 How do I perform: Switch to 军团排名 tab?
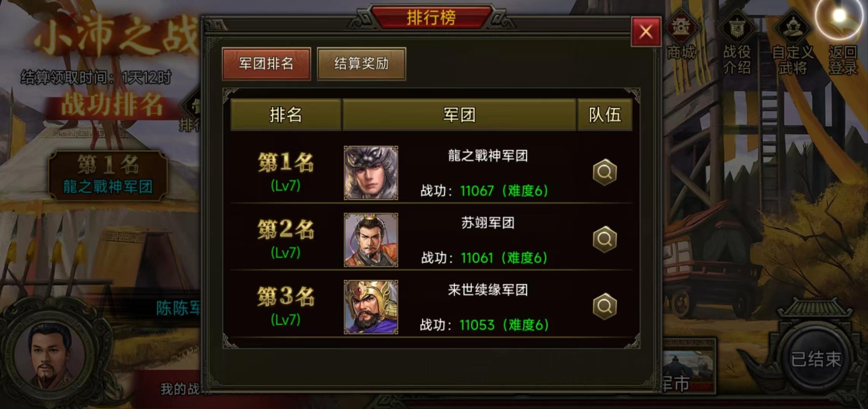[x=267, y=63]
